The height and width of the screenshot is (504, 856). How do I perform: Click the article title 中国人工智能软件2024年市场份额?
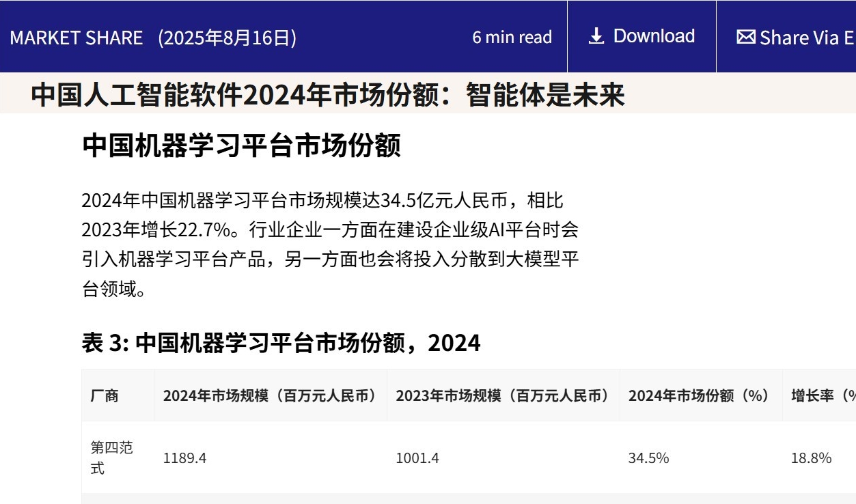click(x=328, y=95)
